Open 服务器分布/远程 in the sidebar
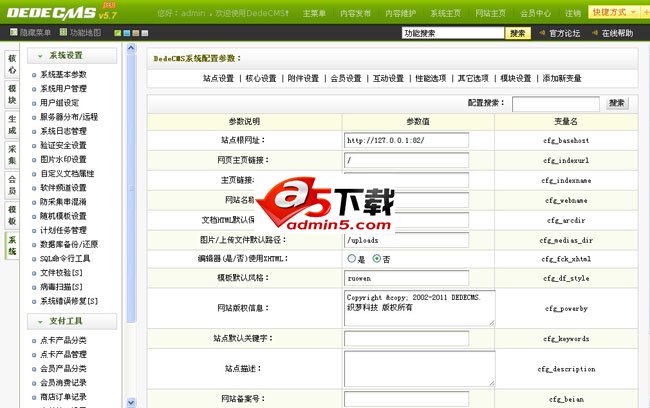 pos(69,117)
